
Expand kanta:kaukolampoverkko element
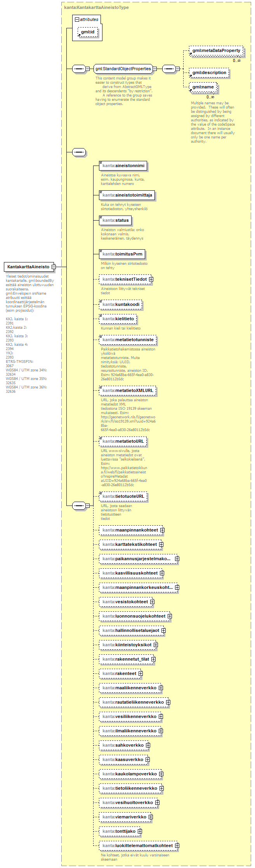coord(161,774)
